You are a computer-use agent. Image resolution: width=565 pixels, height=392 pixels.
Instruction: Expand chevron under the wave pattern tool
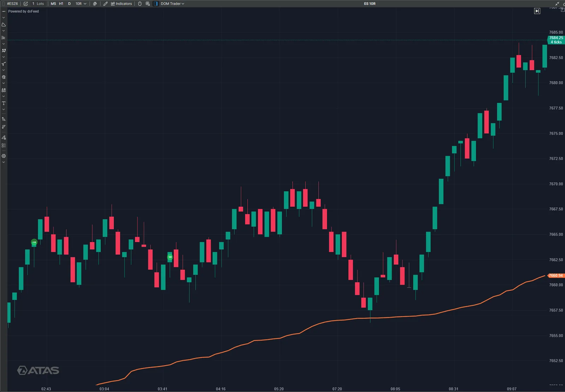[x=4, y=57]
